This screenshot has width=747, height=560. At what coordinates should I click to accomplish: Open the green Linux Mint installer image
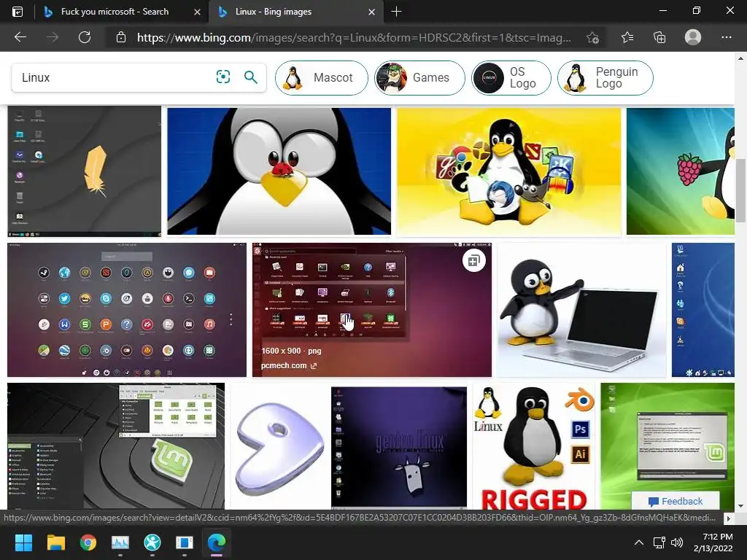pyautogui.click(x=667, y=446)
